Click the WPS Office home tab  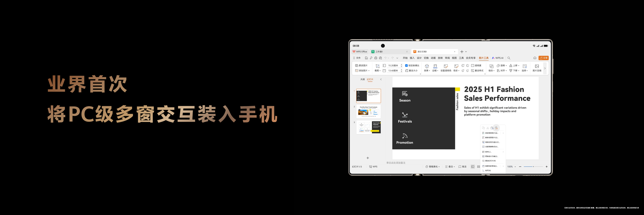coord(360,52)
